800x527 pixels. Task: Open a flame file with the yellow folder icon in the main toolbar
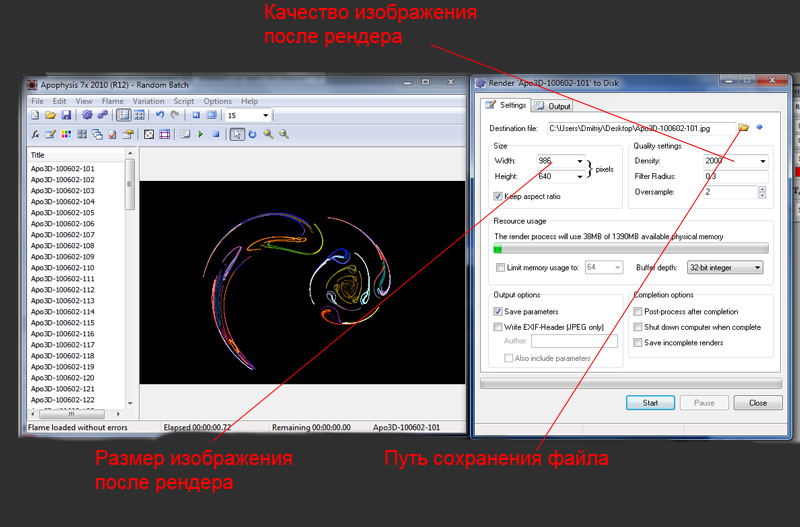point(50,115)
